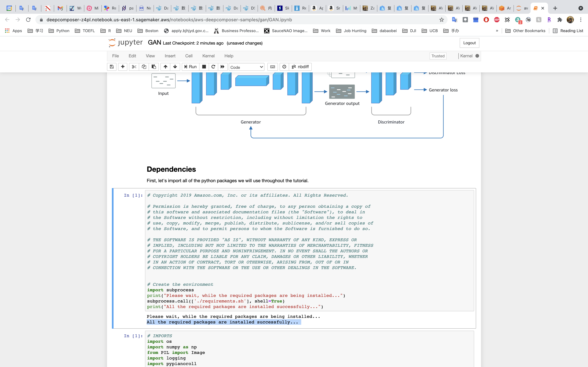Open the Kernel menu
The image size is (588, 367).
tap(208, 56)
